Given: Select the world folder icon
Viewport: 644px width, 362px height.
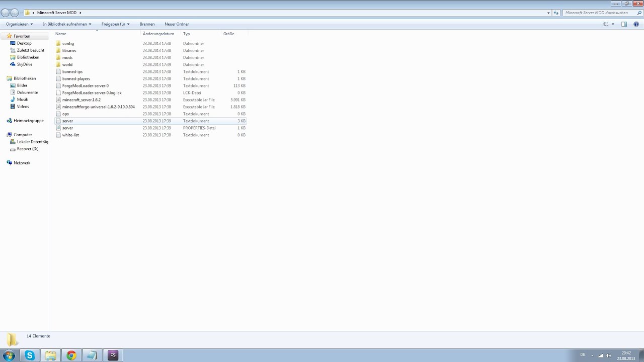Looking at the screenshot, I should [58, 64].
